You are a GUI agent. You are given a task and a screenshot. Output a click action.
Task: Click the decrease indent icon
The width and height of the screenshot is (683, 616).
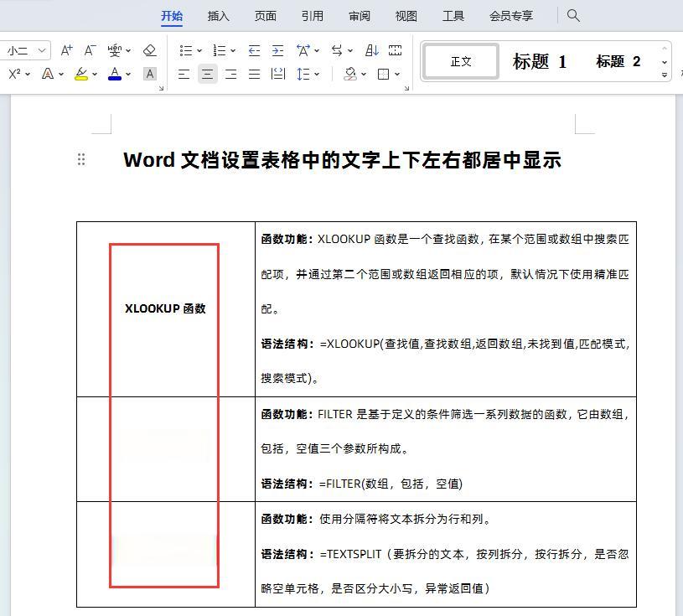pos(255,50)
